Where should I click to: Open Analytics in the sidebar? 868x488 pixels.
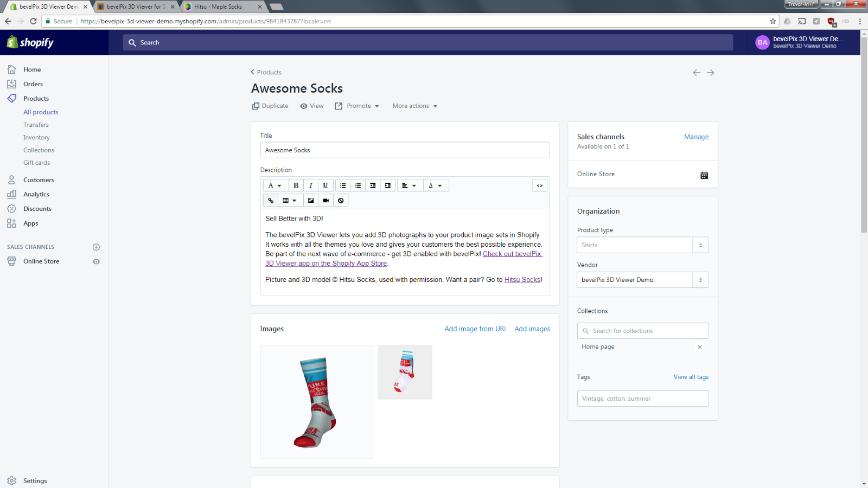pos(36,194)
